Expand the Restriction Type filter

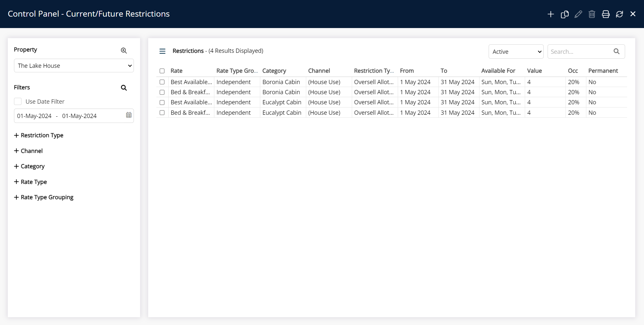[39, 135]
